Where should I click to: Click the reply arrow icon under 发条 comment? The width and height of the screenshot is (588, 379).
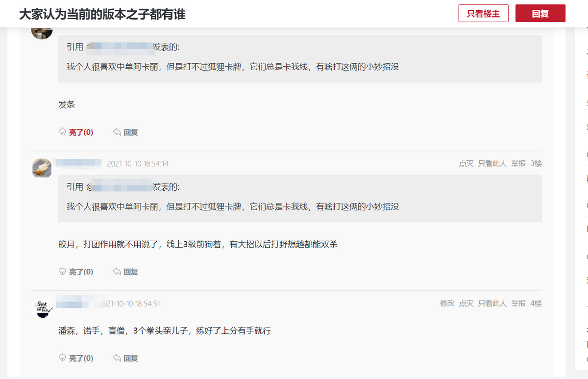pos(117,132)
